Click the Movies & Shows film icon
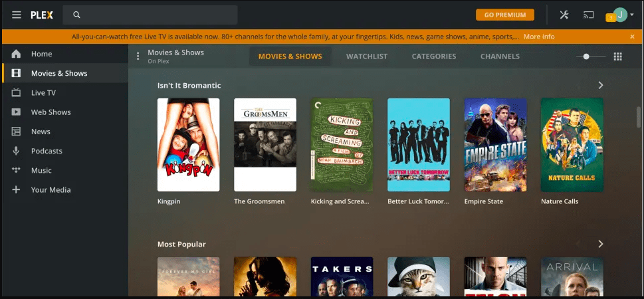 16,73
